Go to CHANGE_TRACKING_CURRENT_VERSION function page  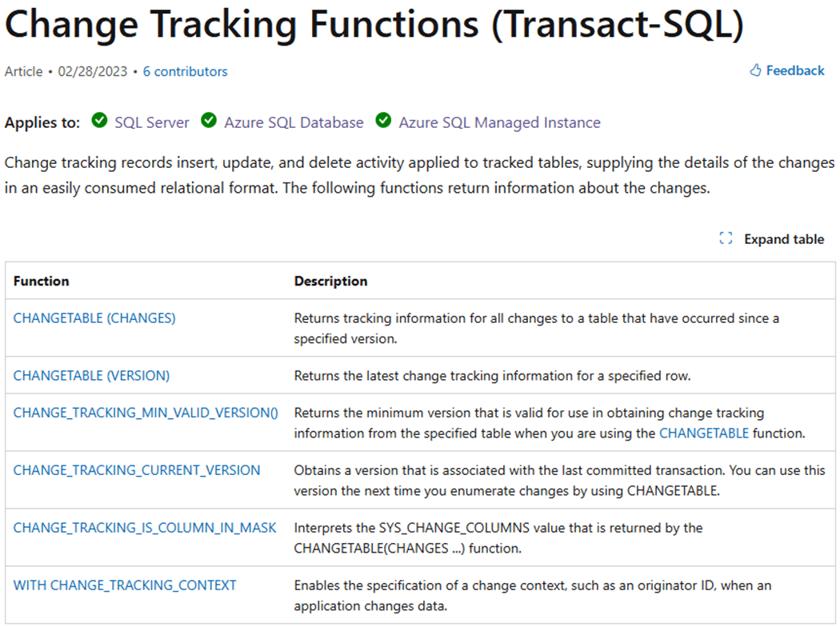[137, 470]
